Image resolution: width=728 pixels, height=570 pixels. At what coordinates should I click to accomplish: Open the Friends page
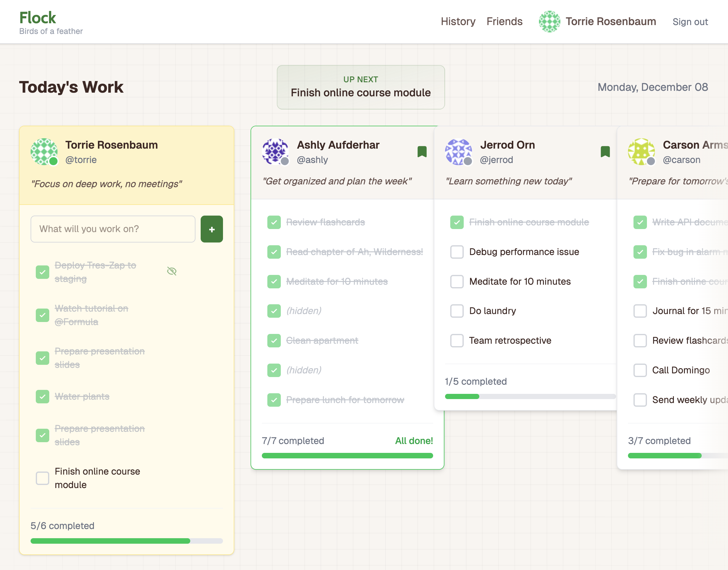pyautogui.click(x=504, y=21)
